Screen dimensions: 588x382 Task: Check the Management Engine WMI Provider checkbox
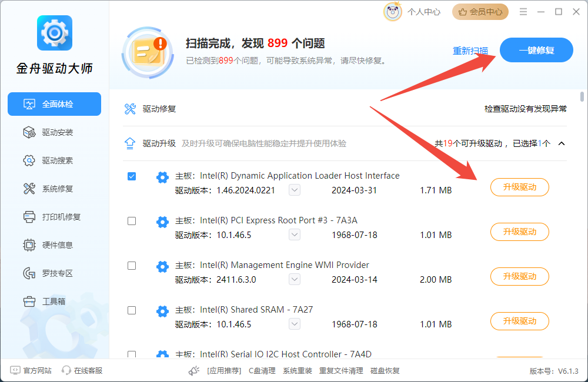(132, 266)
